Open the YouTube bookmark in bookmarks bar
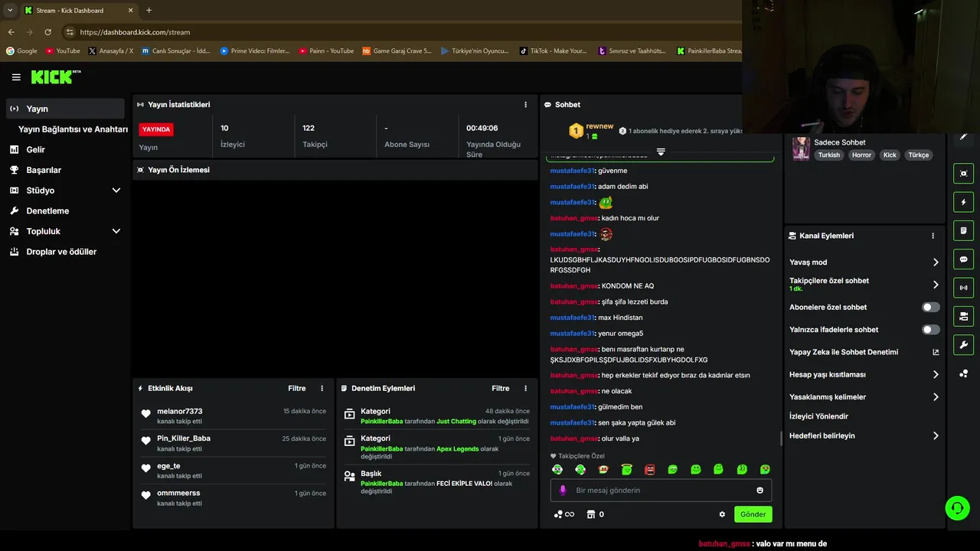This screenshot has height=551, width=980. click(63, 51)
